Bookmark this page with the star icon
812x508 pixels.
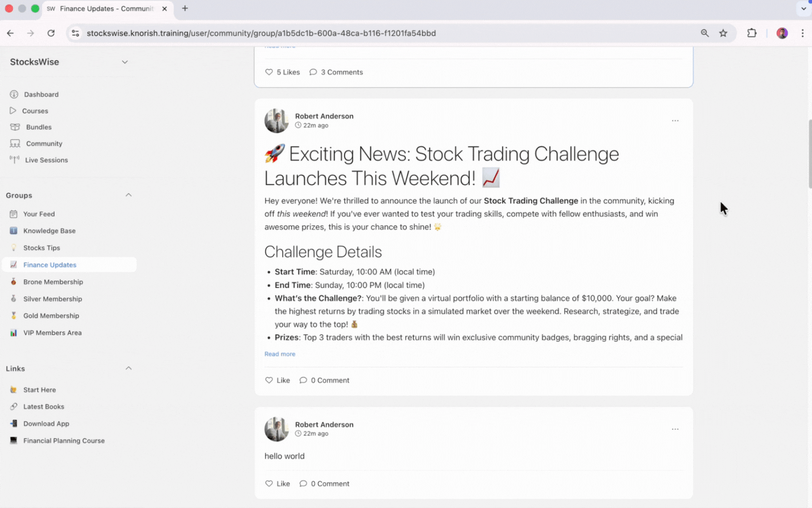coord(723,33)
